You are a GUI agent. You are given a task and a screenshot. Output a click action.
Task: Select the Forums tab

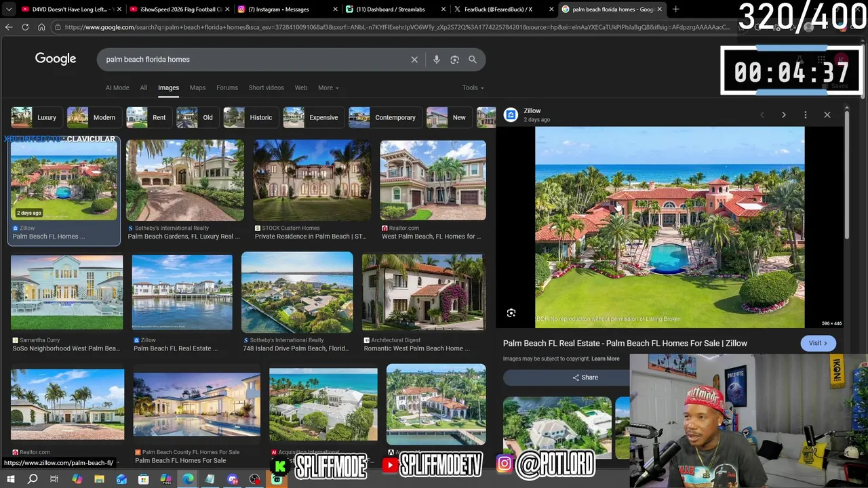227,87
